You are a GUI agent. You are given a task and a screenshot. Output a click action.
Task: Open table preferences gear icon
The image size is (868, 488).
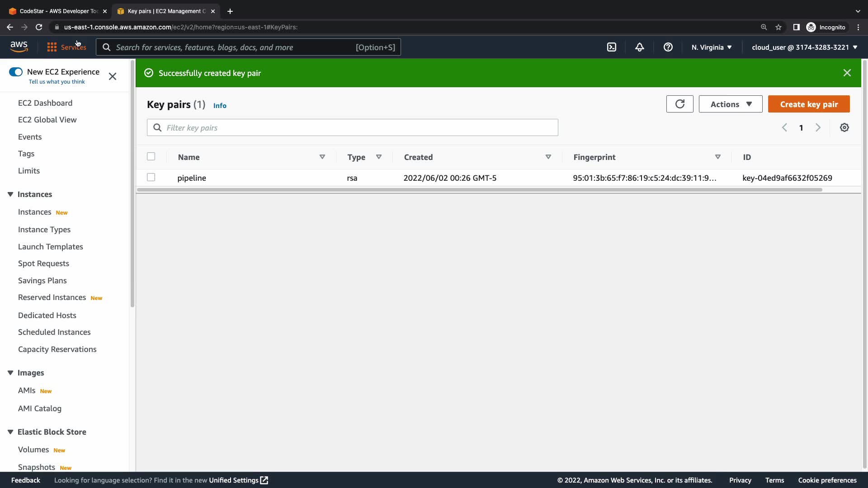844,127
